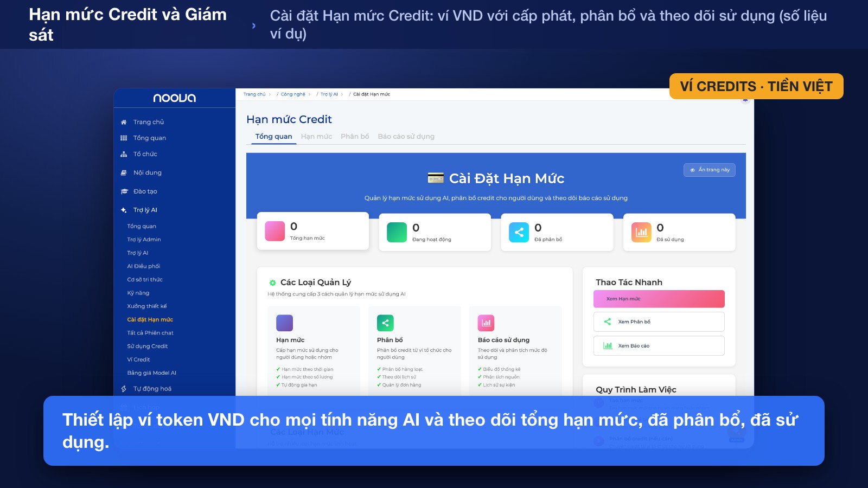Open Cơ sở tri thức submenu item

145,280
